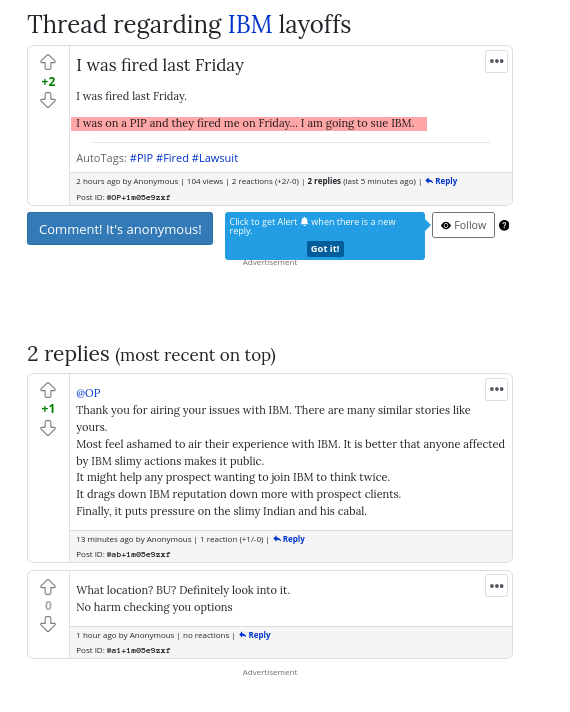
Task: Downvote the 'What location? BU?' reply
Action: click(x=48, y=624)
